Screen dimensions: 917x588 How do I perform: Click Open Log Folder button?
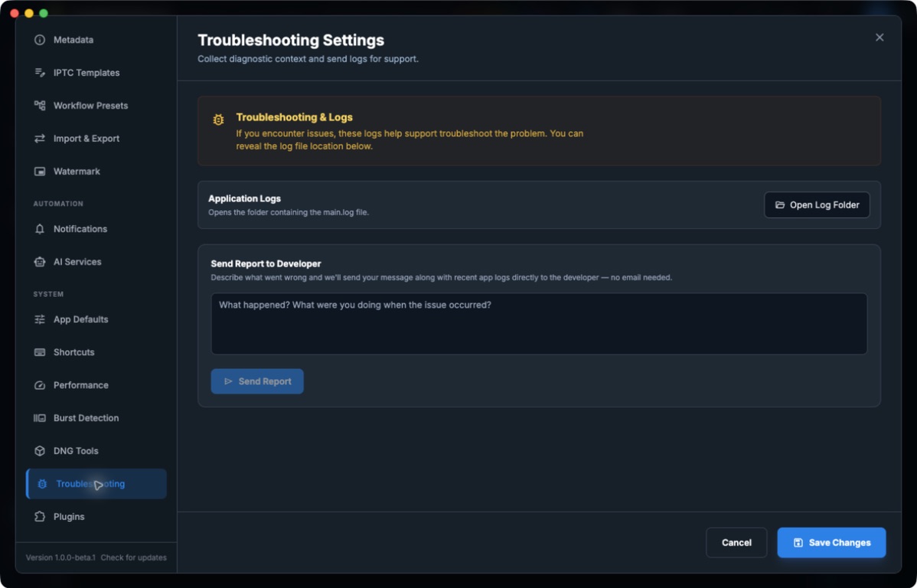coord(817,204)
